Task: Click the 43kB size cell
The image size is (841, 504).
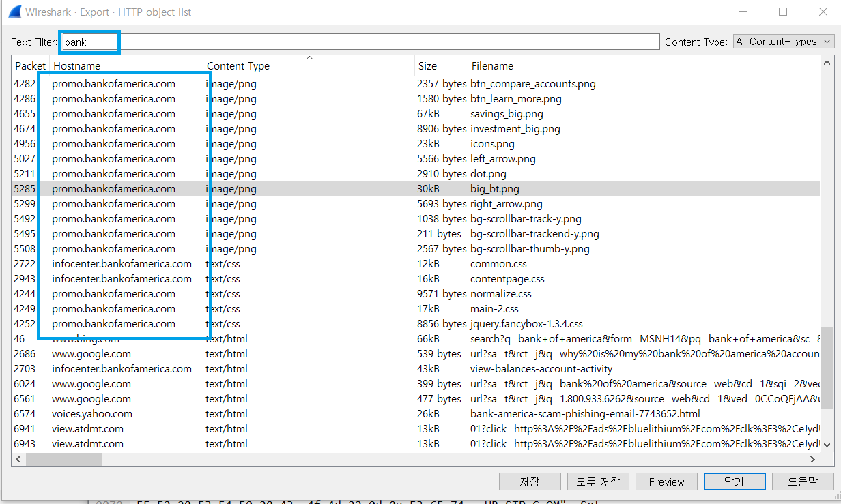Action: pyautogui.click(x=428, y=369)
